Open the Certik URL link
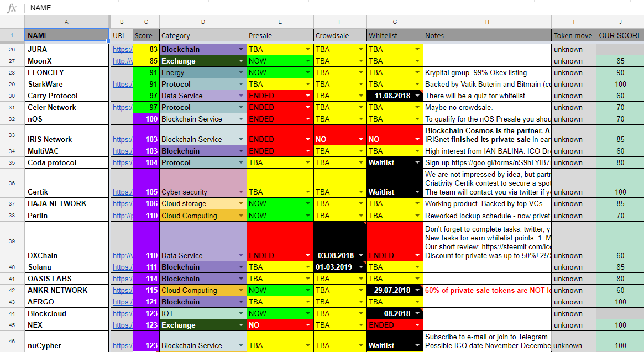 (x=122, y=192)
